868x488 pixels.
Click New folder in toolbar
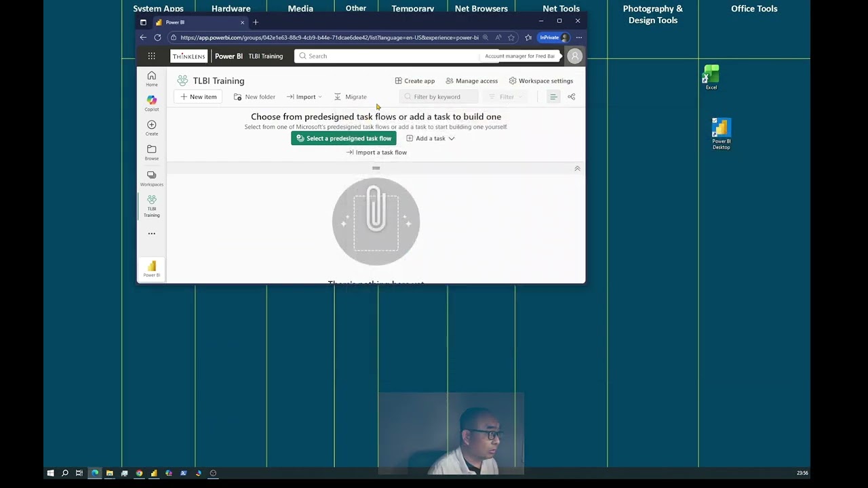pos(254,97)
